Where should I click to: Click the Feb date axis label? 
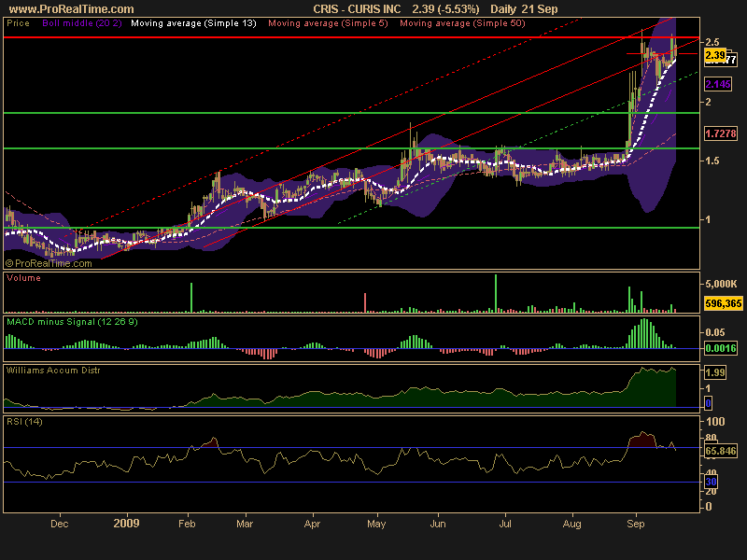pos(187,524)
